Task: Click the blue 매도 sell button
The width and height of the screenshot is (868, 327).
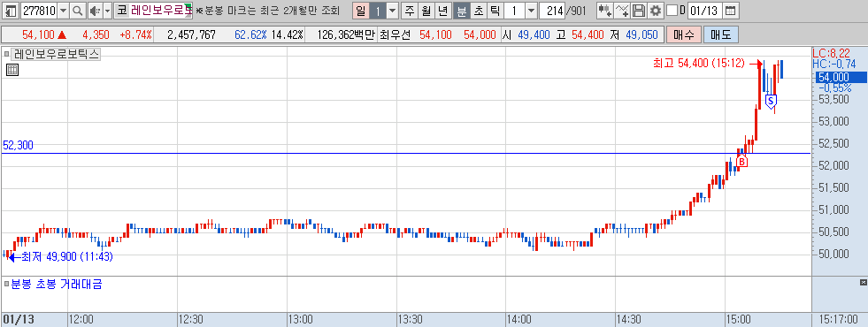Action: (721, 34)
